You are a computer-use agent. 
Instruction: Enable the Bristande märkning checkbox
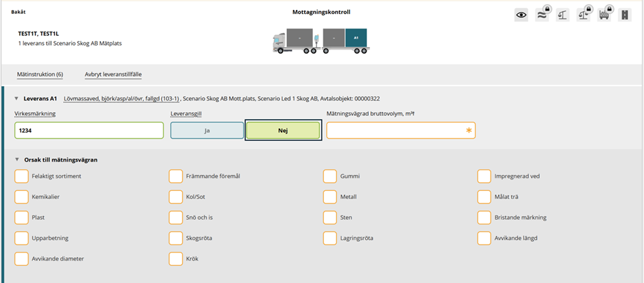[484, 217]
